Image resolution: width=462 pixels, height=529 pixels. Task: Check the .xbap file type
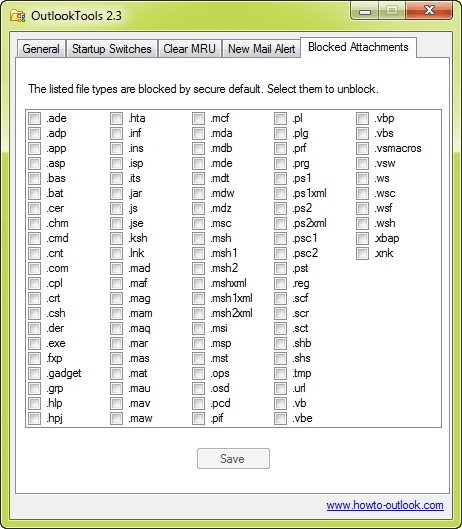(362, 239)
